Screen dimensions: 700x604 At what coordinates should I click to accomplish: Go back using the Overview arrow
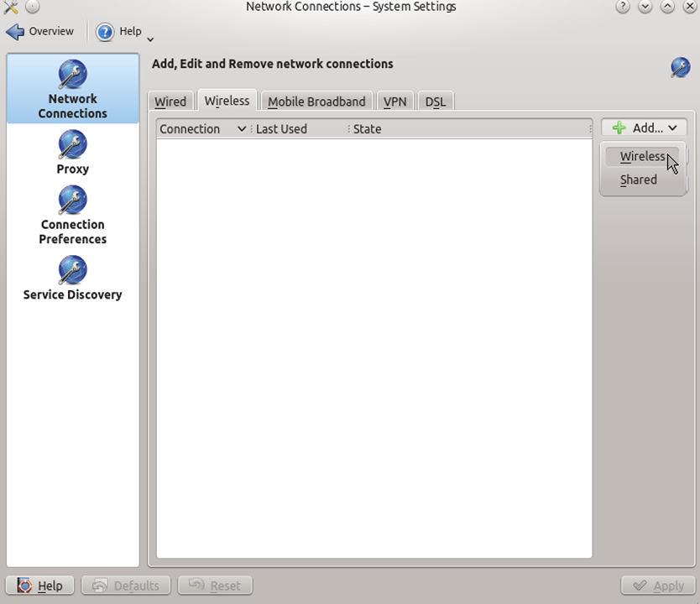pyautogui.click(x=15, y=32)
